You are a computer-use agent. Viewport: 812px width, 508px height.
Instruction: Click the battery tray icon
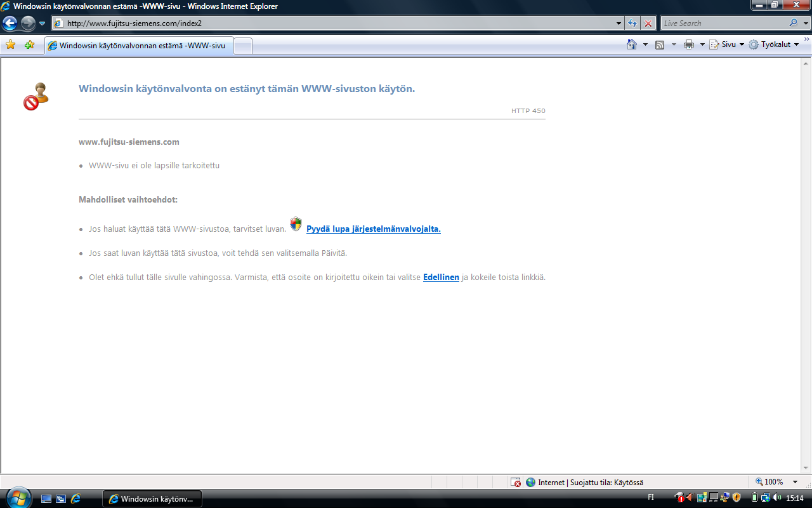tap(755, 497)
